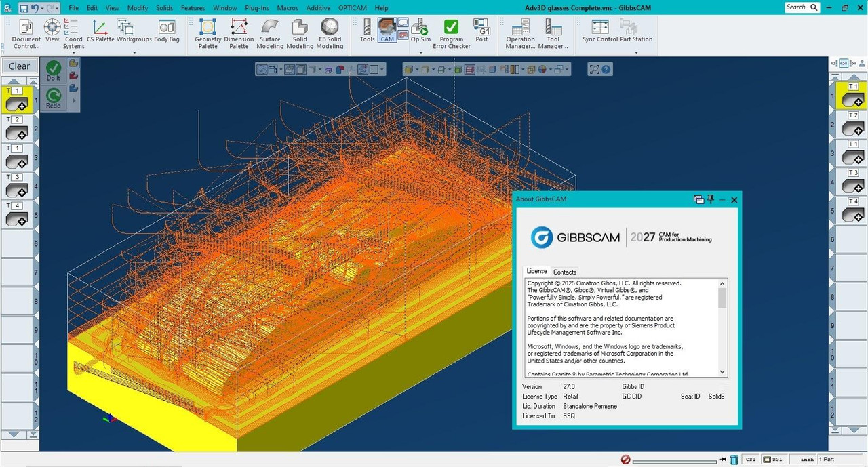Toggle the CS1 coordinate system indicator

[751, 460]
